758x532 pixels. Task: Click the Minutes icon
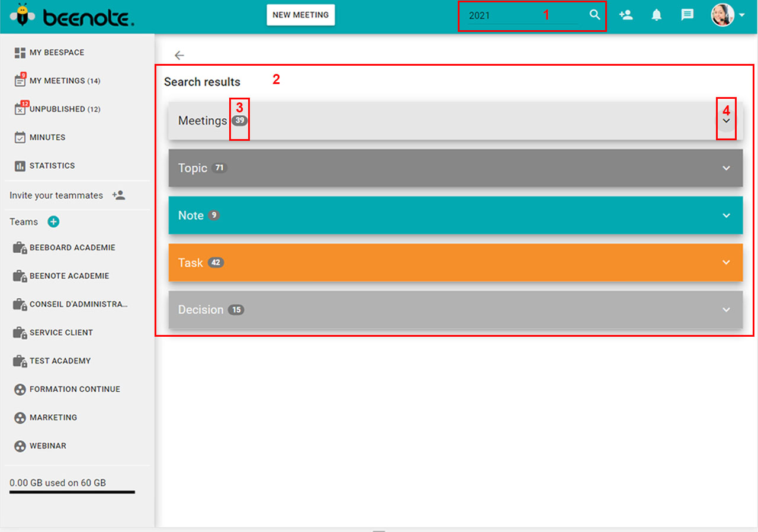20,137
